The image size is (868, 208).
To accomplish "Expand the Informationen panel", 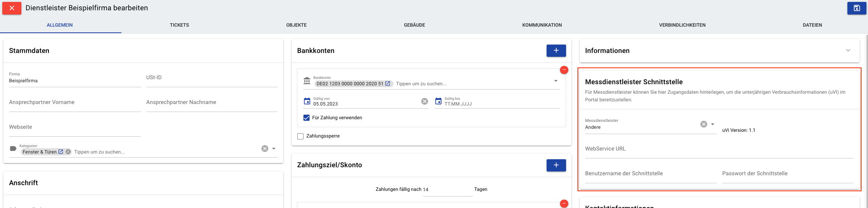I will 848,51.
